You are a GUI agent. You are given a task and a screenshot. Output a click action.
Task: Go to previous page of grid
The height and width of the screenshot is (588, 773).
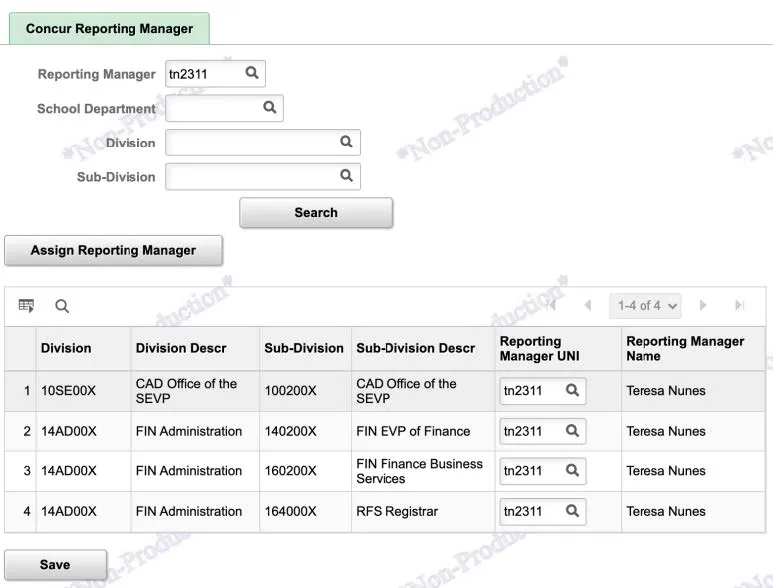(588, 305)
